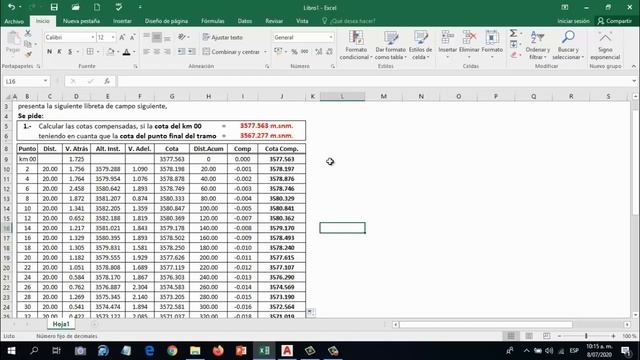640x360 pixels.
Task: Open the Vista ribbon tab
Action: 302,21
